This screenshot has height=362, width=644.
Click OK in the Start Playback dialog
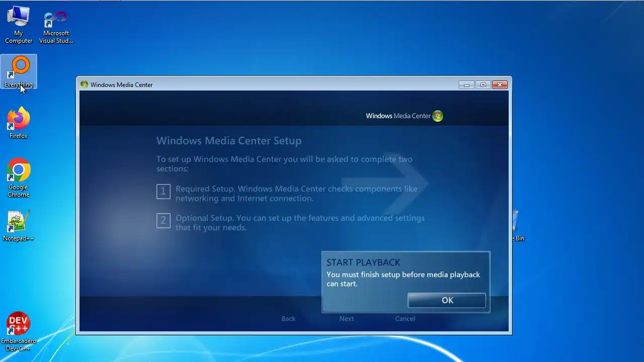point(447,300)
